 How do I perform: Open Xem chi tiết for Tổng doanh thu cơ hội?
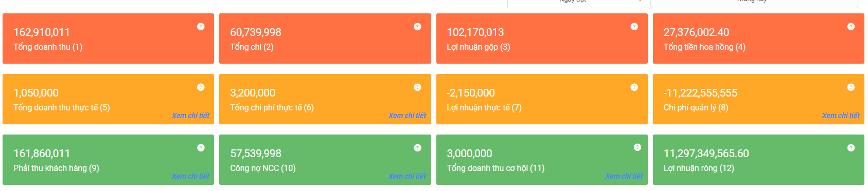tap(624, 176)
